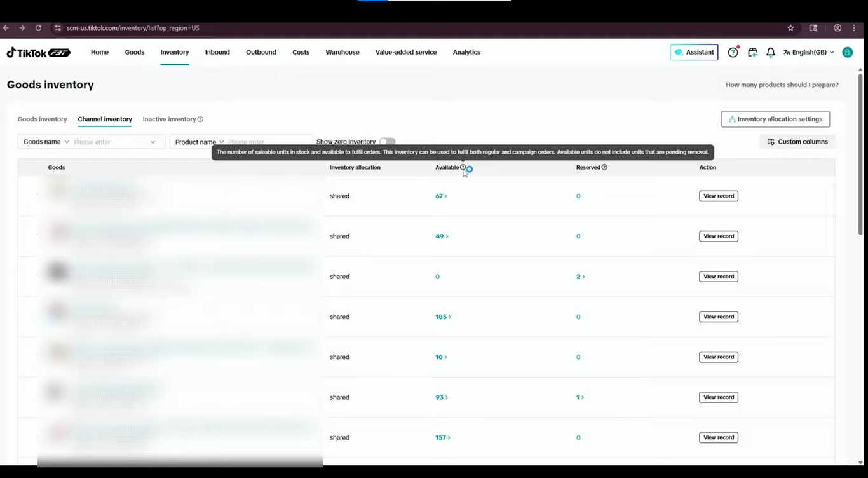
Task: Open the Product name filter type dropdown
Action: coord(200,142)
